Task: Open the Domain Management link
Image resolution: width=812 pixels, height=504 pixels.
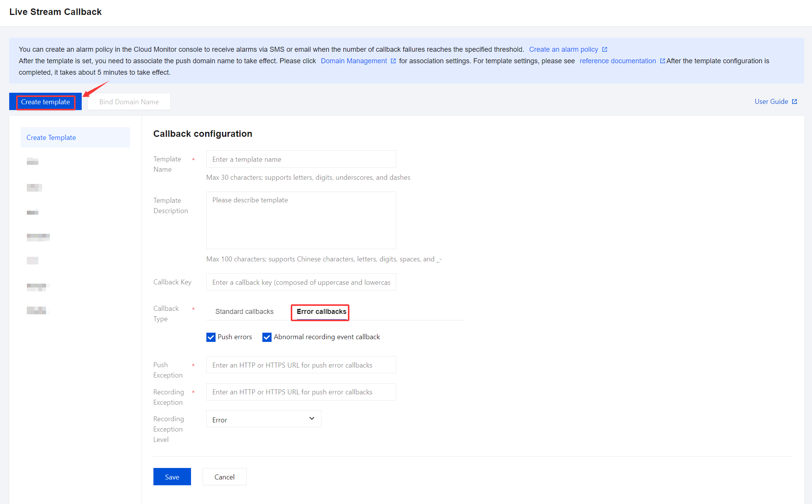Action: pos(354,61)
